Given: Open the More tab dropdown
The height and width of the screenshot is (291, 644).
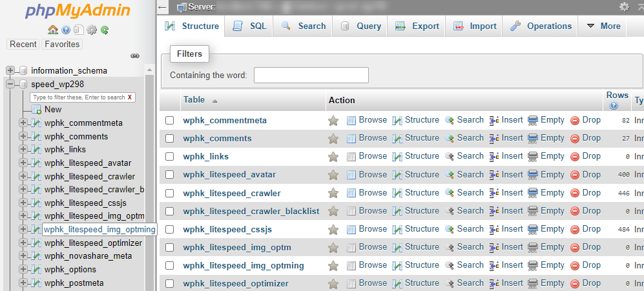Looking at the screenshot, I should pyautogui.click(x=603, y=26).
